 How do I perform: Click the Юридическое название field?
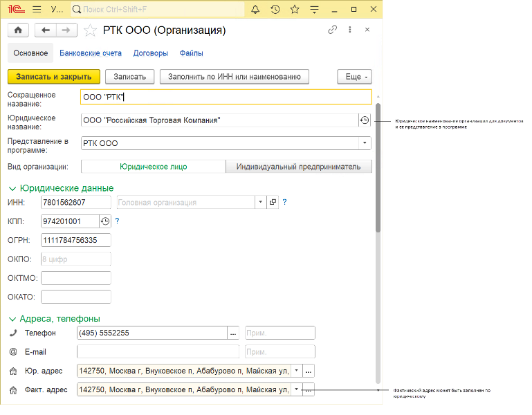coord(219,120)
